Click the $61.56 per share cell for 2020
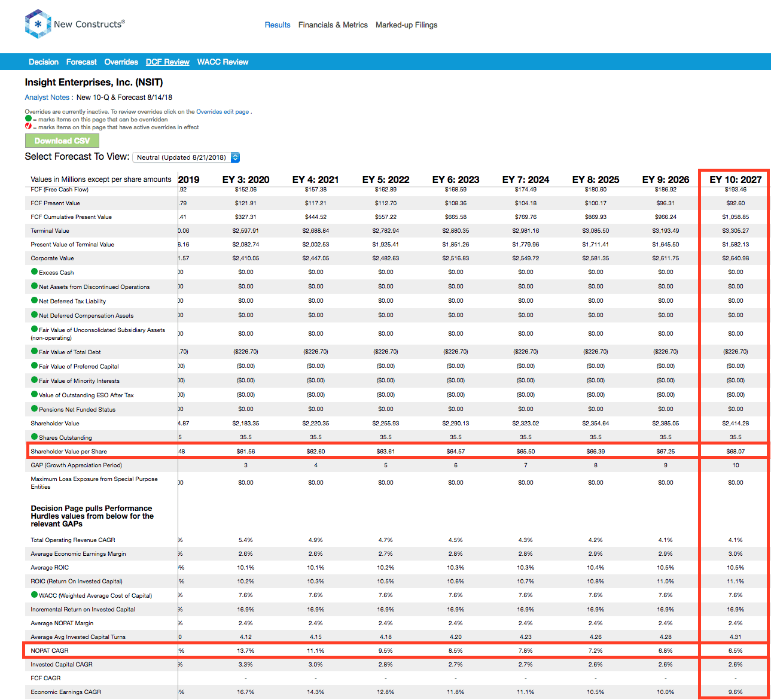The width and height of the screenshot is (771, 700). [246, 452]
